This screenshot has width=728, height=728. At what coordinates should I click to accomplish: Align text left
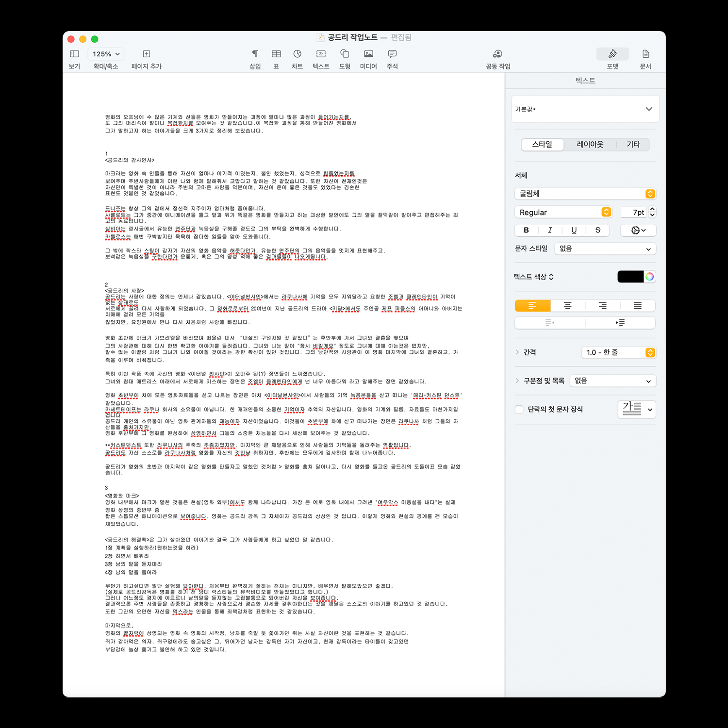click(x=532, y=305)
